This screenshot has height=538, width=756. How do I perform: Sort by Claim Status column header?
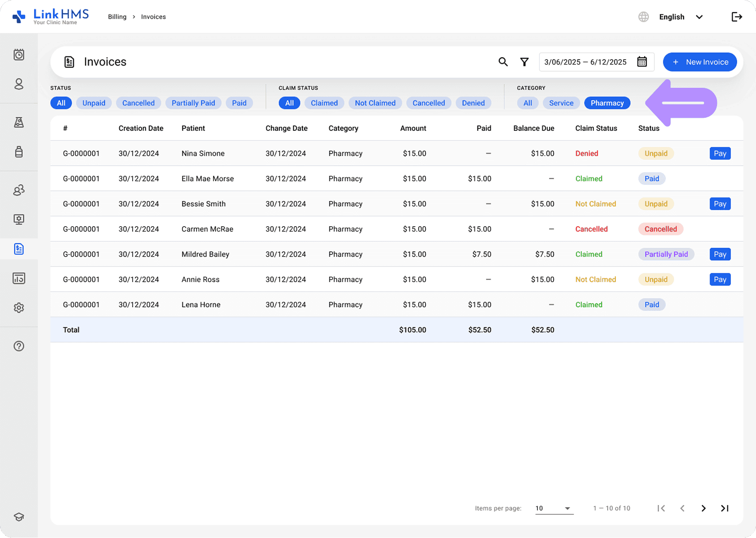point(596,128)
